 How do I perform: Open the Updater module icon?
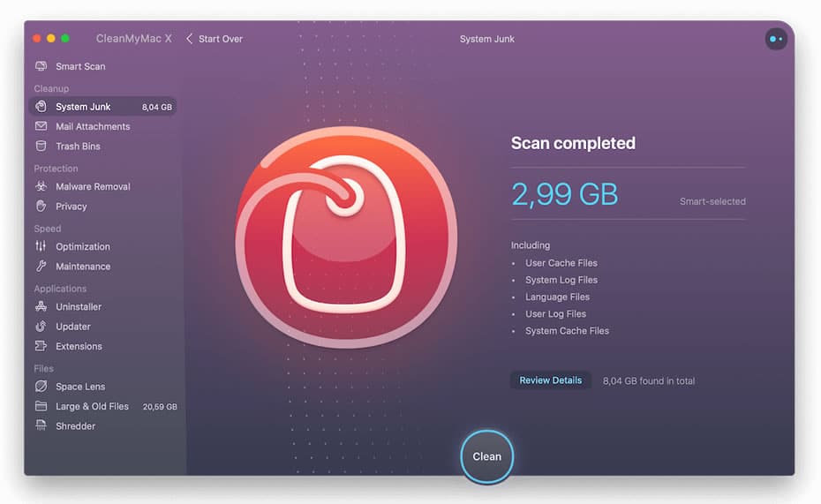(x=41, y=326)
